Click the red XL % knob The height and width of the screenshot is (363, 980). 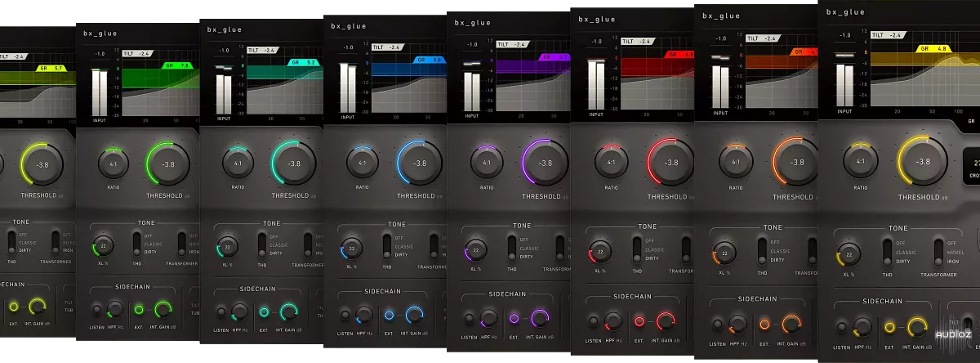(600, 253)
